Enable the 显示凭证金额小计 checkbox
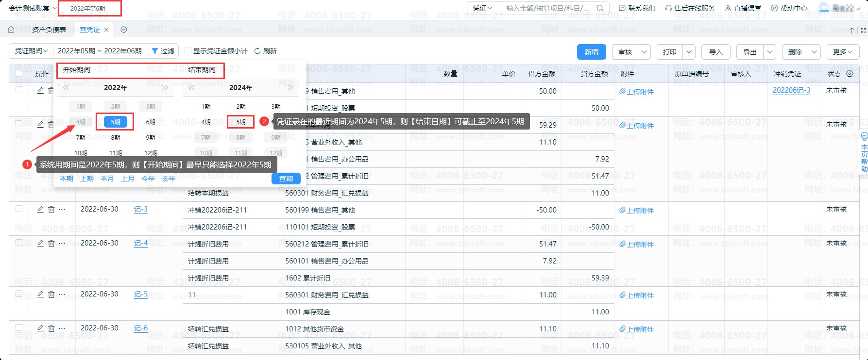This screenshot has height=360, width=868. [188, 51]
